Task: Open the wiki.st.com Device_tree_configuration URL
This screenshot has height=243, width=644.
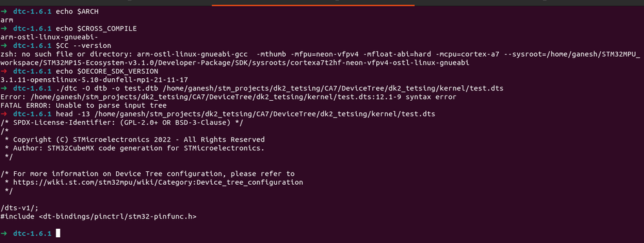Action: pyautogui.click(x=158, y=182)
